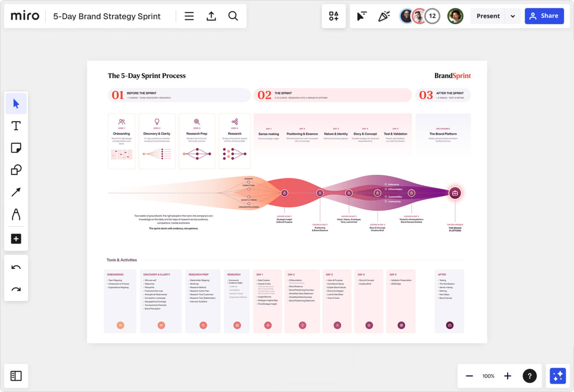Screen dimensions: 574x392
Task: Select the Discovery & Clarity step card
Action: coord(157,141)
